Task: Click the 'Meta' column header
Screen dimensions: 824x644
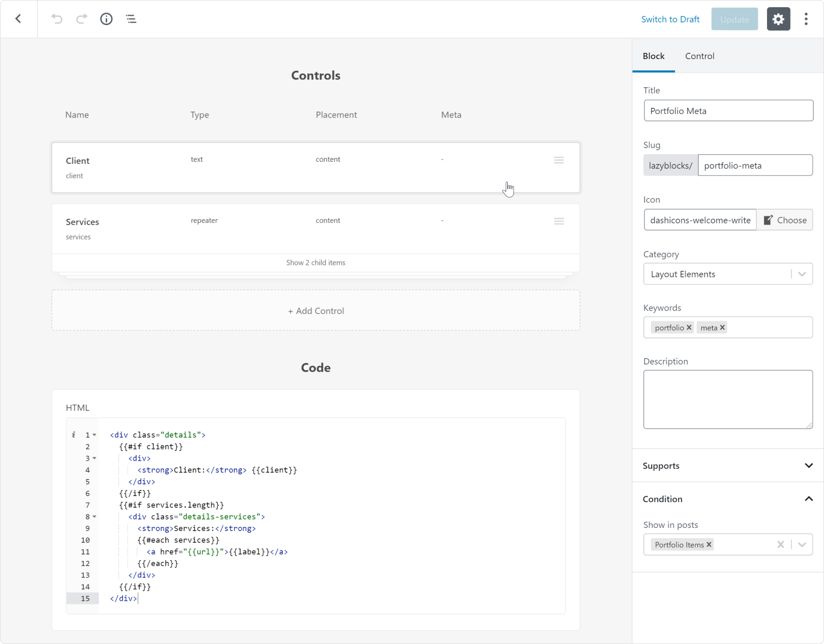Action: point(451,115)
